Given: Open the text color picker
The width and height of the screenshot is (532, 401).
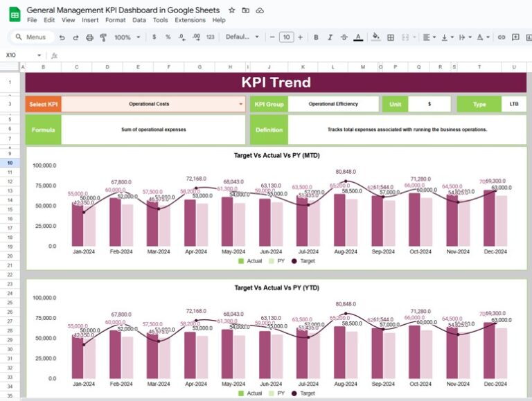Looking at the screenshot, I should 358,37.
